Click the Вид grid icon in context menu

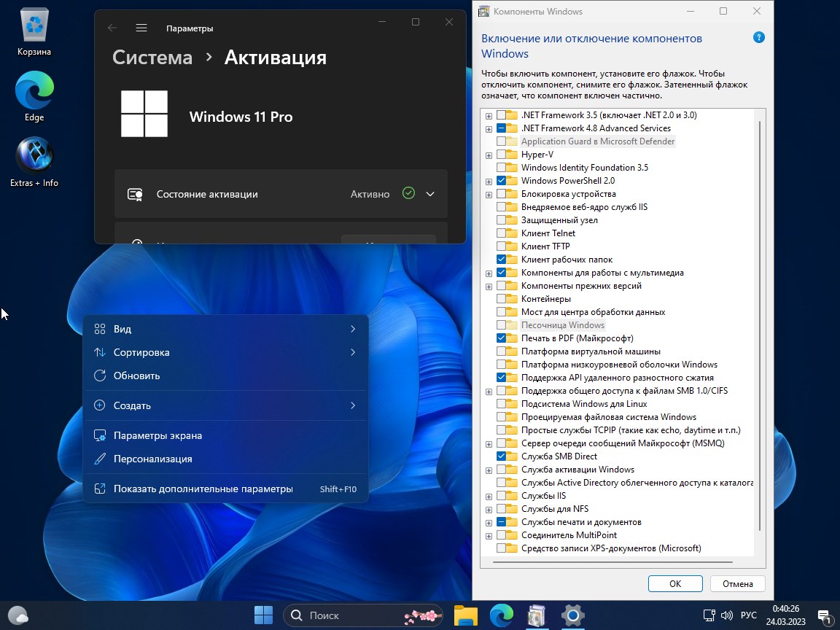point(100,329)
